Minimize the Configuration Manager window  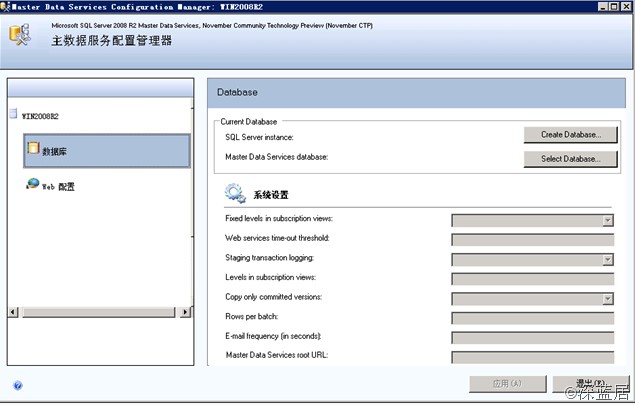[603, 6]
